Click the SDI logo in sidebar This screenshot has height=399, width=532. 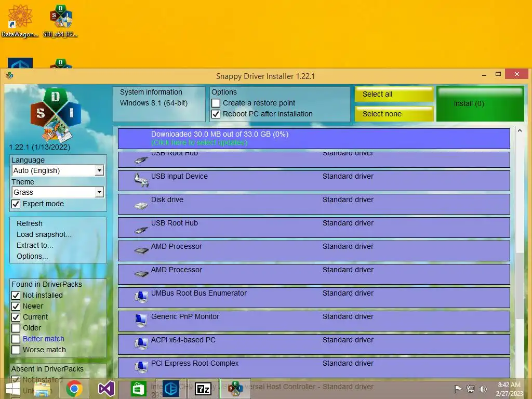pos(56,114)
